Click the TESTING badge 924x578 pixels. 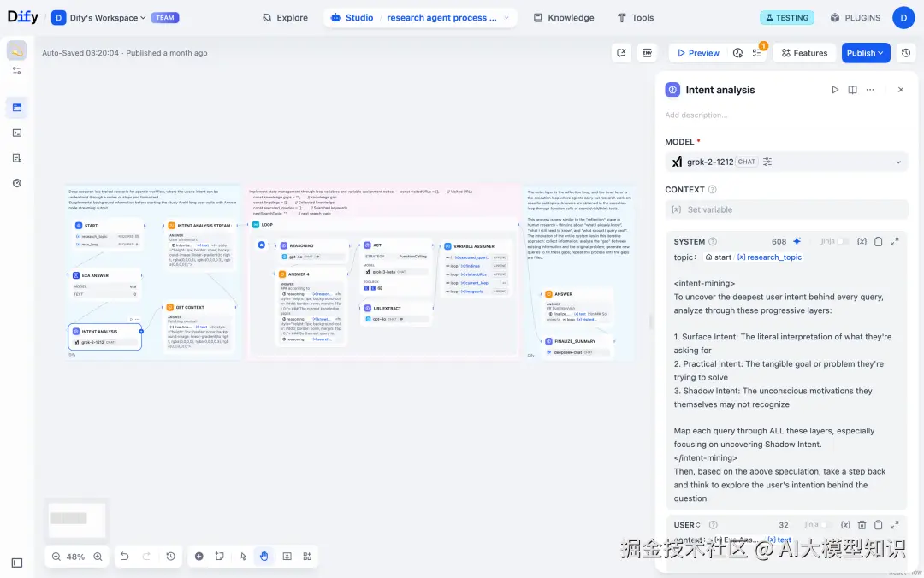[x=787, y=18]
